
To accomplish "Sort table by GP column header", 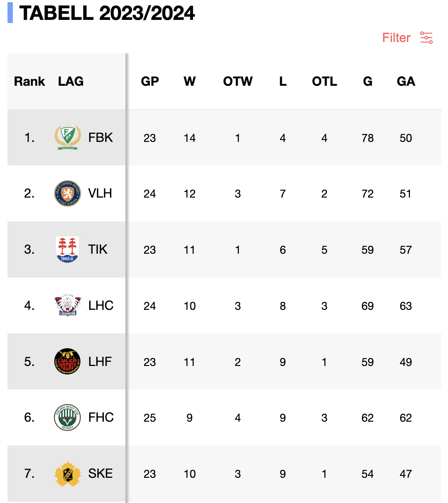I will click(150, 81).
